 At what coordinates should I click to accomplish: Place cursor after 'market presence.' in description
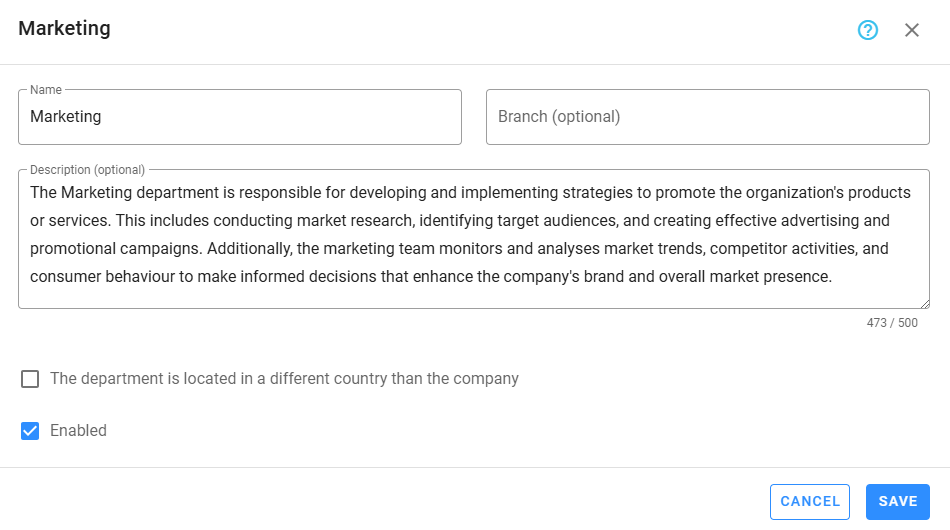834,277
